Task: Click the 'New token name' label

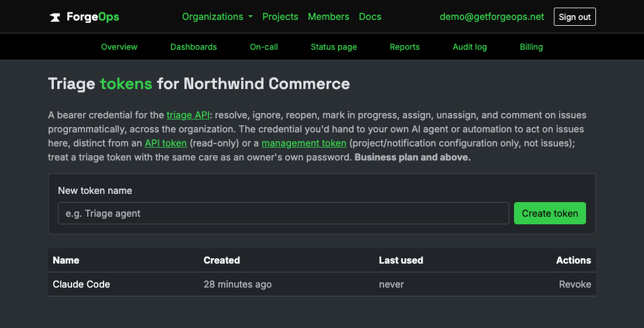Action: pos(95,191)
